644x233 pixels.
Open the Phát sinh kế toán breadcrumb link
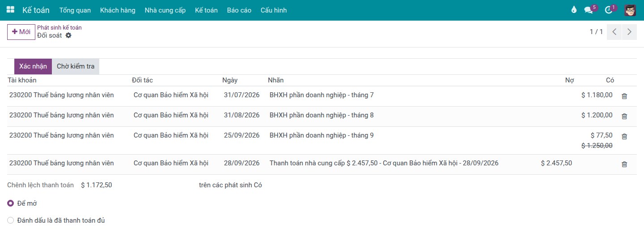[x=59, y=27]
